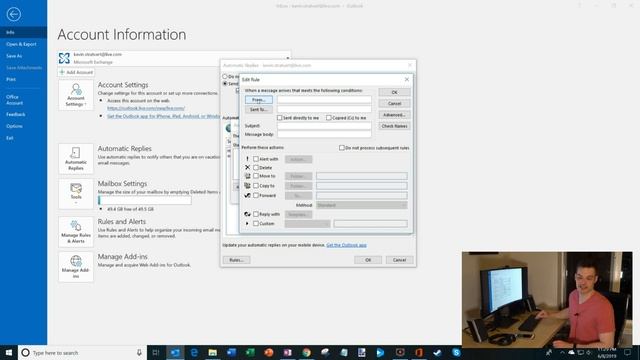This screenshot has height=360, width=640.
Task: Open the Automatic Replies icon button
Action: pos(76,159)
